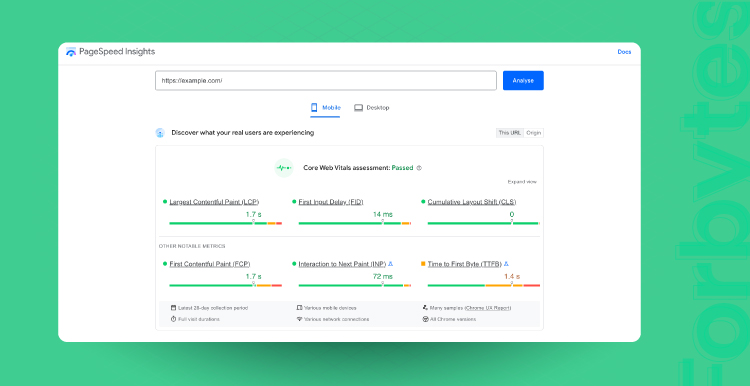
Task: Click the stopwatch icon by Full visit durations
Action: pyautogui.click(x=173, y=319)
